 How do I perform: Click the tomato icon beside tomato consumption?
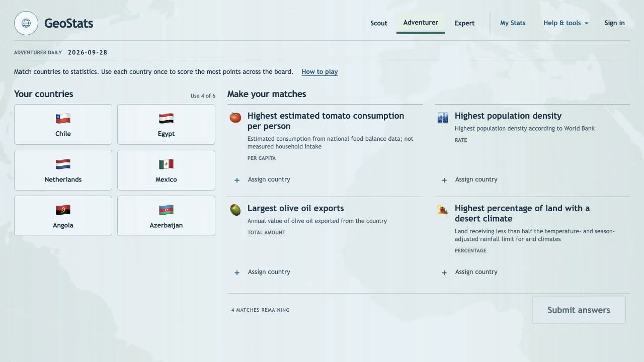pos(235,117)
